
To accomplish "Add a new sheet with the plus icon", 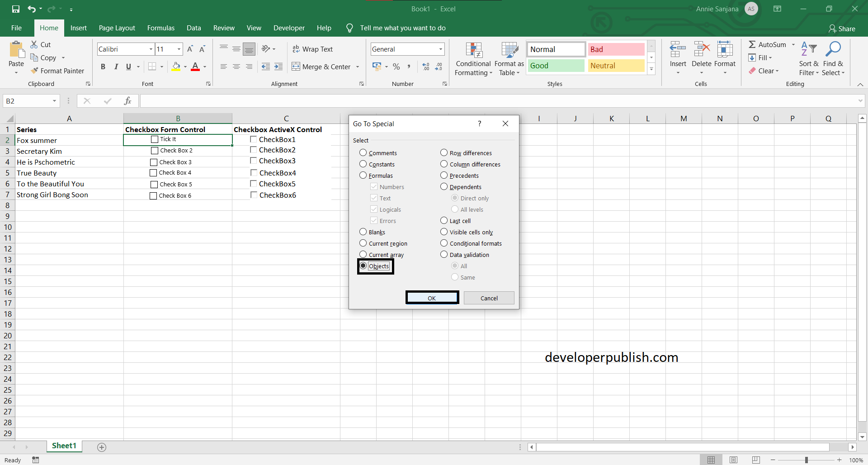I will click(102, 447).
